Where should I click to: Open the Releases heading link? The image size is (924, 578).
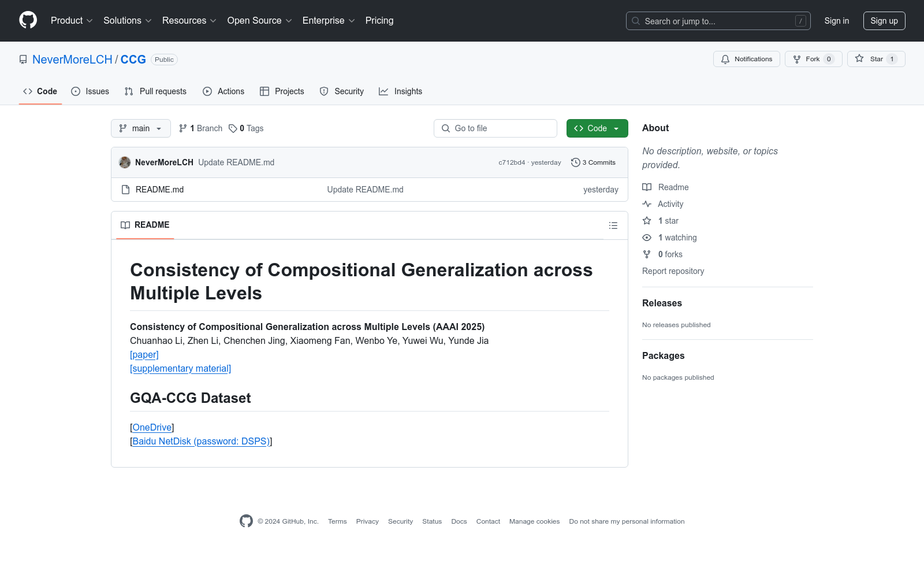coord(662,303)
